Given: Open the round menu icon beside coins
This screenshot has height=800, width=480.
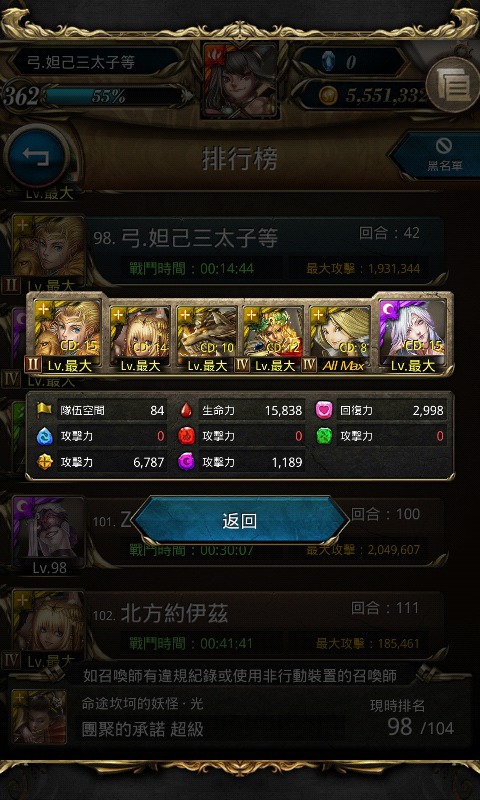Looking at the screenshot, I should pos(452,85).
